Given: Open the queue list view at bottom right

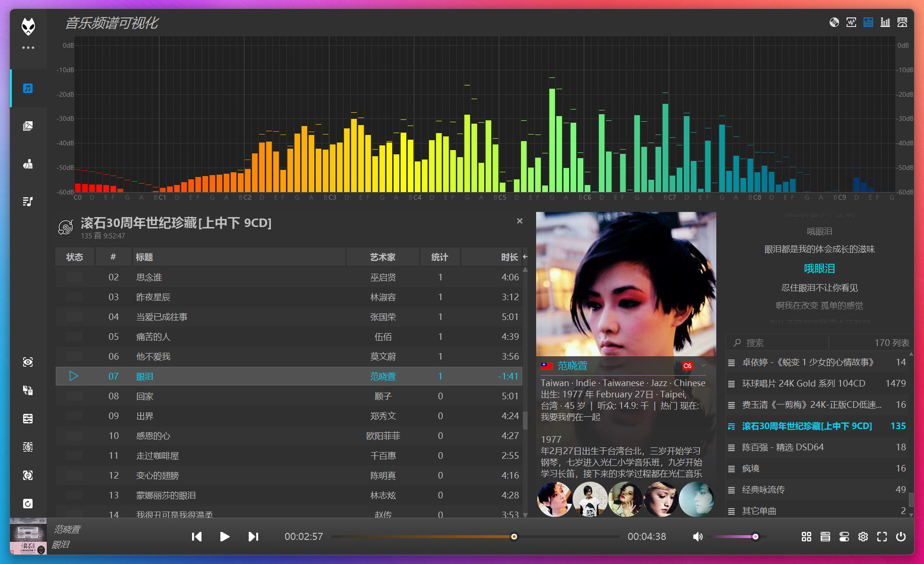Looking at the screenshot, I should pos(825,537).
